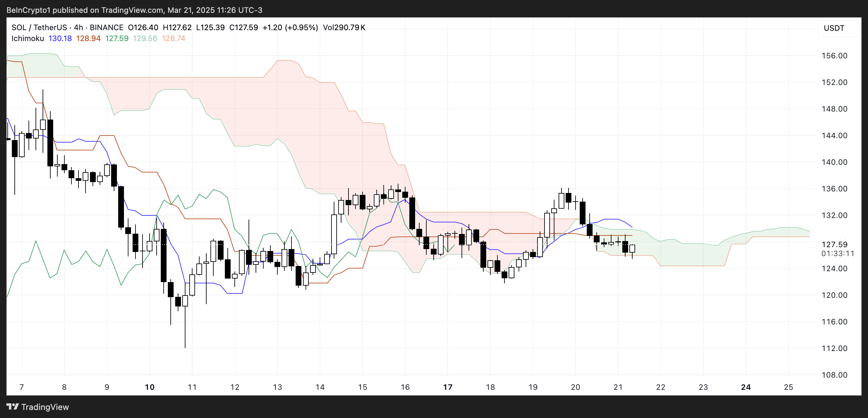This screenshot has width=868, height=418.
Task: Click the date label 21 on time axis
Action: pos(618,387)
